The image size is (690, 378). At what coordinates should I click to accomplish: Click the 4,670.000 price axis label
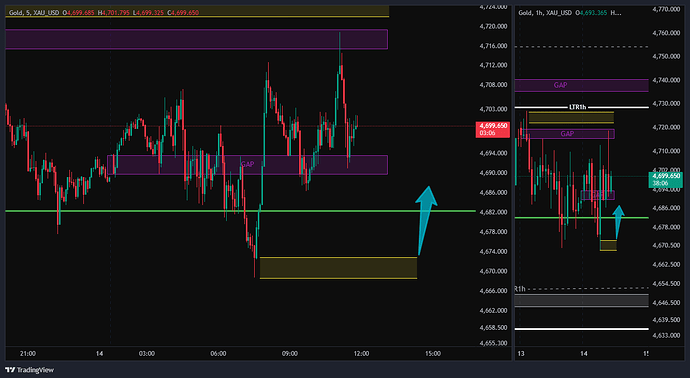click(x=493, y=271)
